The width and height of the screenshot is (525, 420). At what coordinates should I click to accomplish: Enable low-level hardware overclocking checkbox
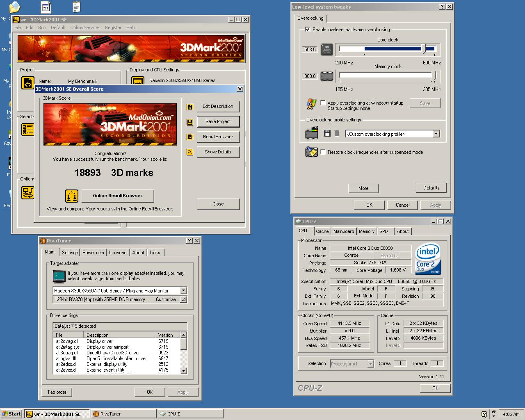coord(308,30)
